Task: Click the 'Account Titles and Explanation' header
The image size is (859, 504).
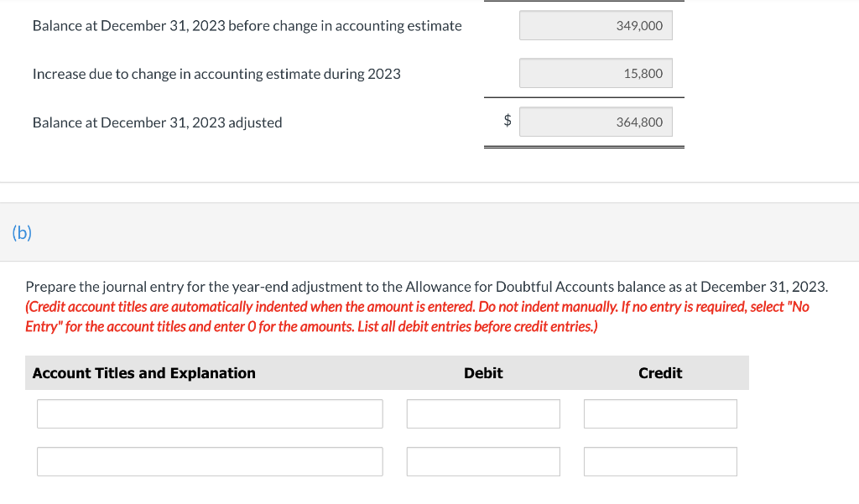Action: coord(144,373)
